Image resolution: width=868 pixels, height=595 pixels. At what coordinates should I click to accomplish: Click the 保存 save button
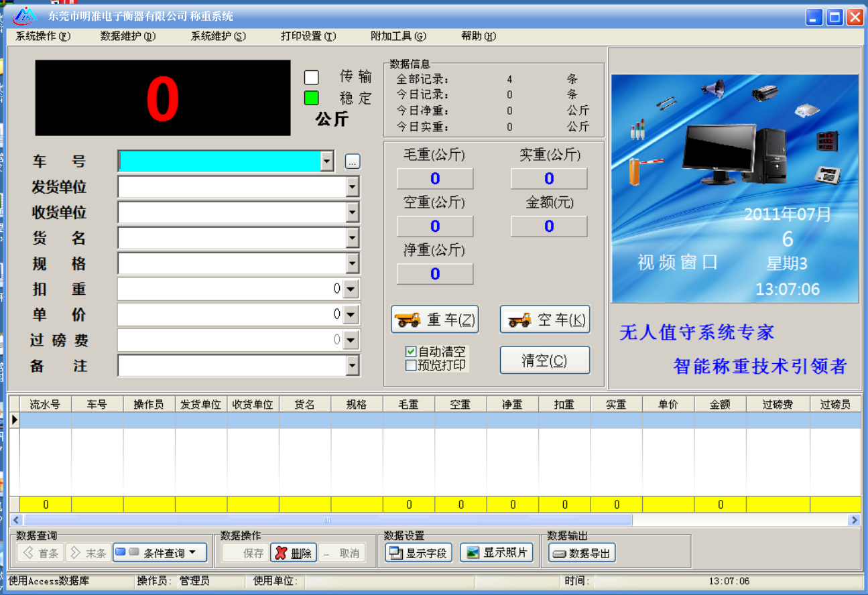point(245,553)
